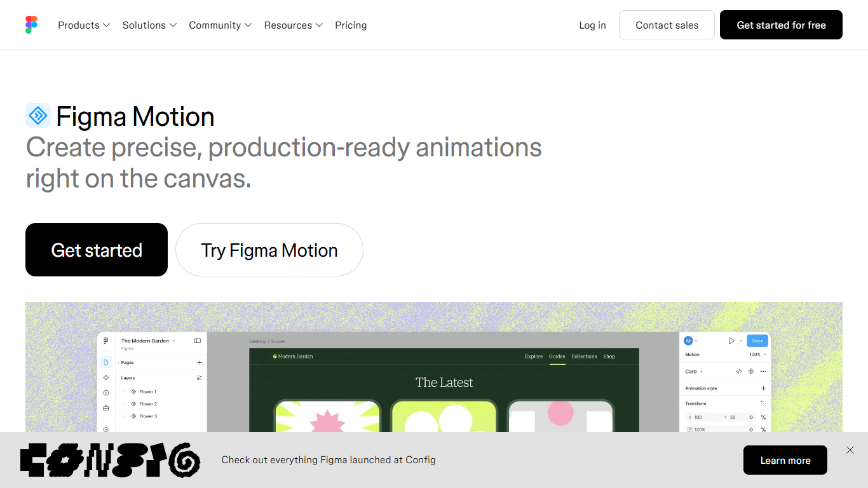This screenshot has width=868, height=488.
Task: Click the Y position field showing 50
Action: [734, 417]
